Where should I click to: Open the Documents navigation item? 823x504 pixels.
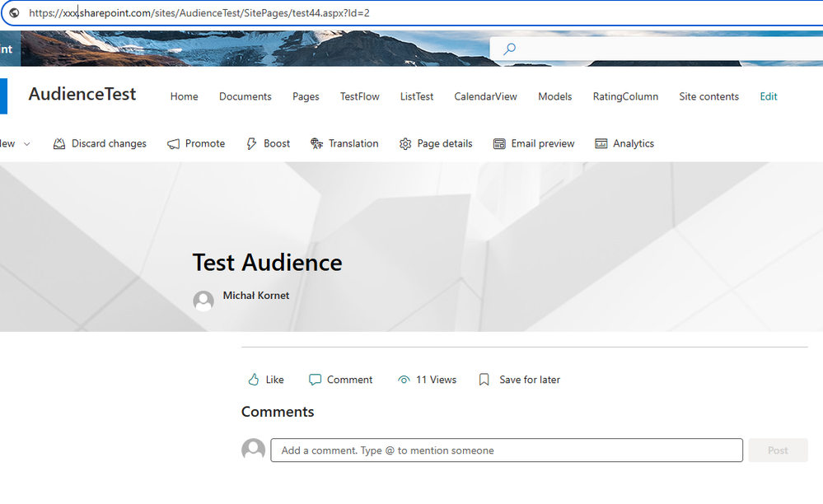click(x=245, y=96)
